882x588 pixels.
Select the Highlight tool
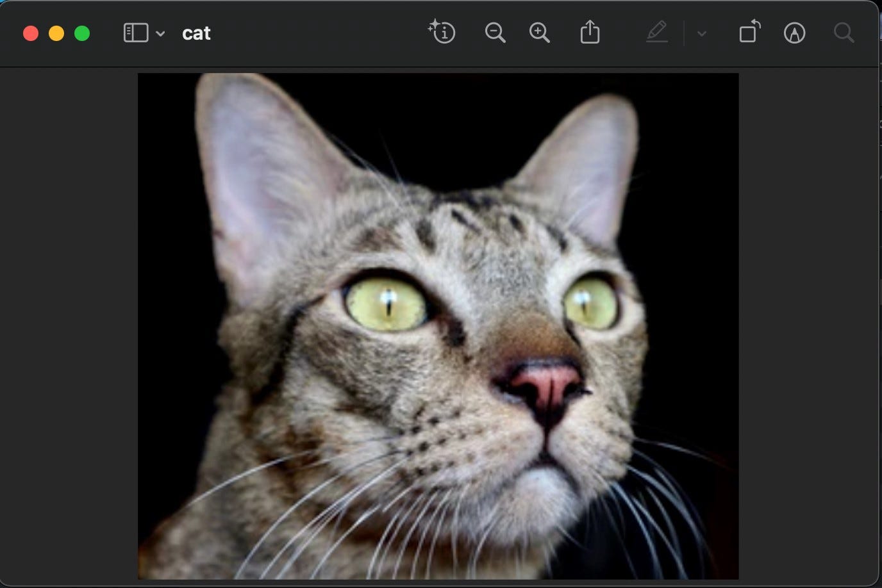(658, 33)
